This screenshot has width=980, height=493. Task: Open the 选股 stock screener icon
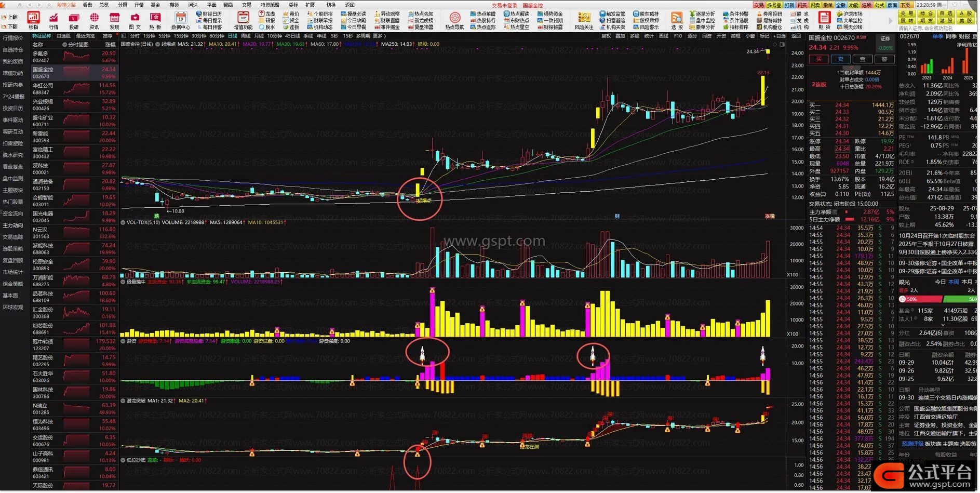pos(677,20)
